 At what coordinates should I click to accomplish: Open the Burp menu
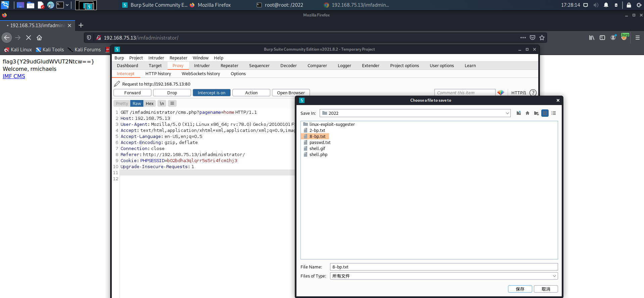click(119, 58)
